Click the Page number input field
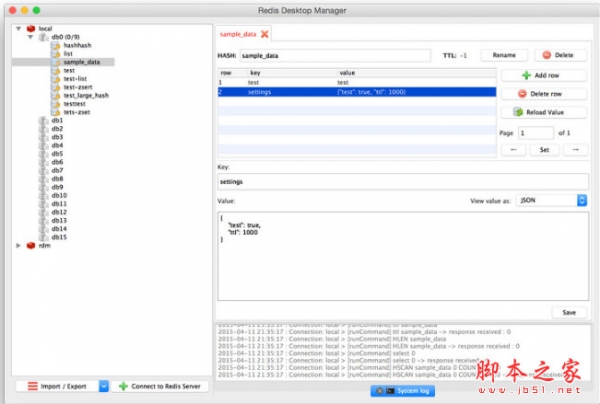The height and width of the screenshot is (404, 600). coord(536,133)
